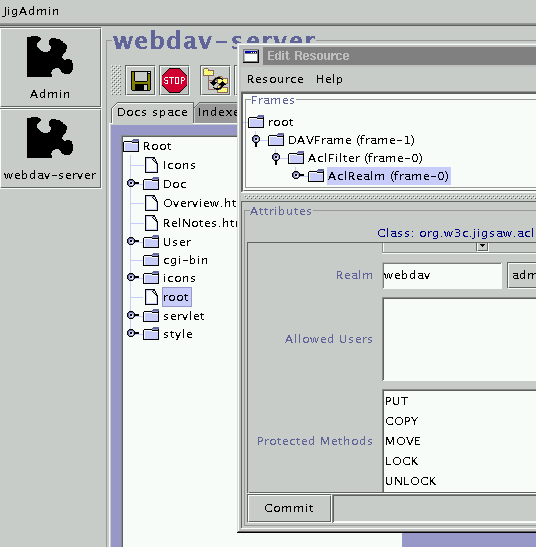The height and width of the screenshot is (547, 536).
Task: Click the Root folder icon in Docs space
Action: coord(131,146)
